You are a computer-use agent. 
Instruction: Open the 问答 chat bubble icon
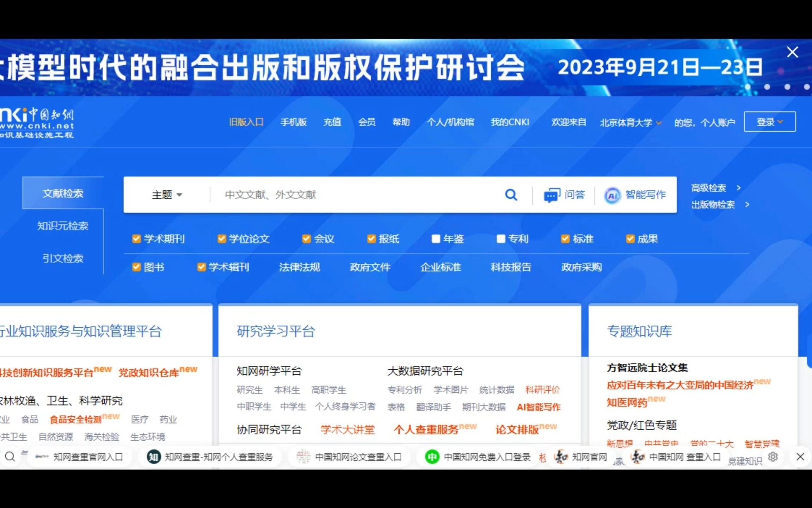click(x=552, y=195)
